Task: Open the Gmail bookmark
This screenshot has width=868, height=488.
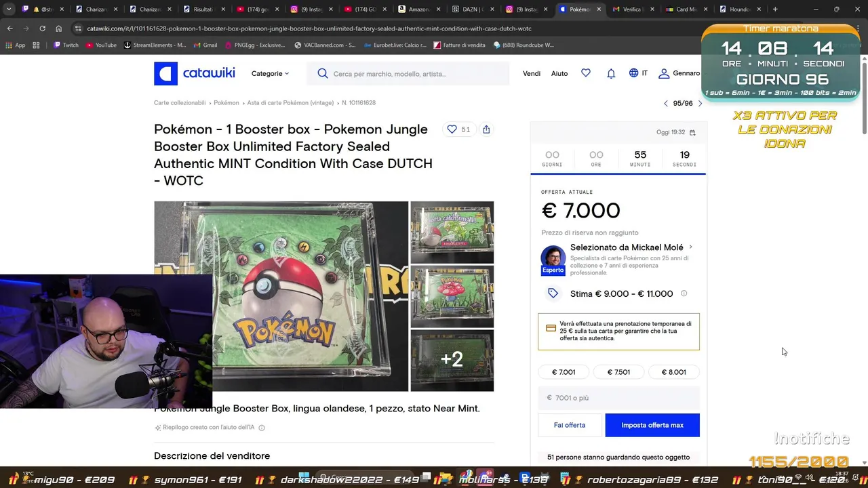Action: pyautogui.click(x=205, y=45)
